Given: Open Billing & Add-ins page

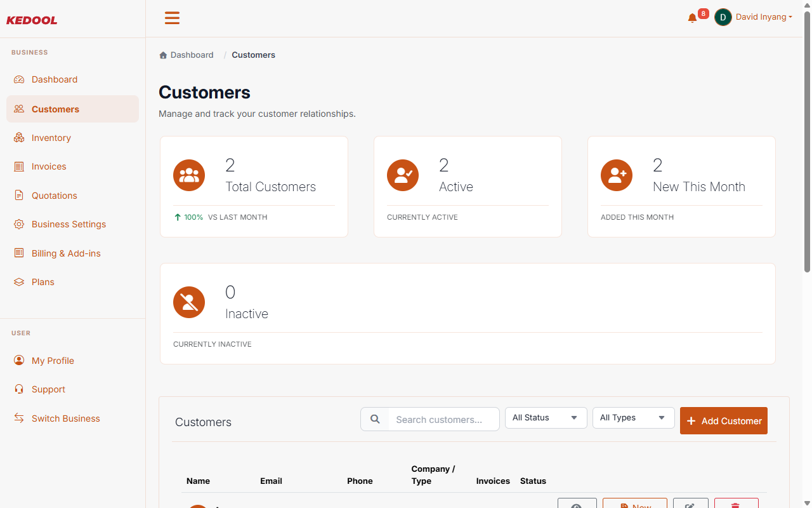Looking at the screenshot, I should tap(72, 253).
